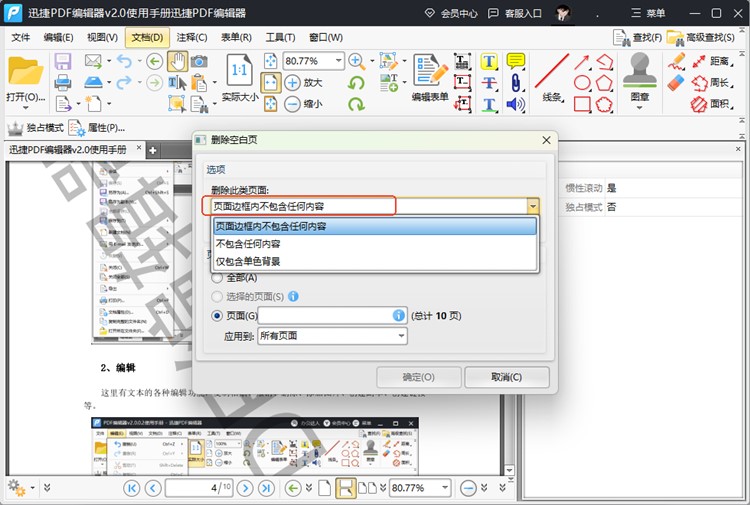Rotate view using green counterclockwise arrow

(x=356, y=83)
